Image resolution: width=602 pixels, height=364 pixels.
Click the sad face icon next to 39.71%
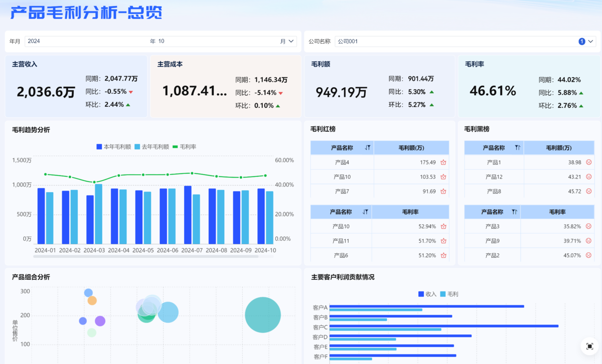[x=589, y=241]
